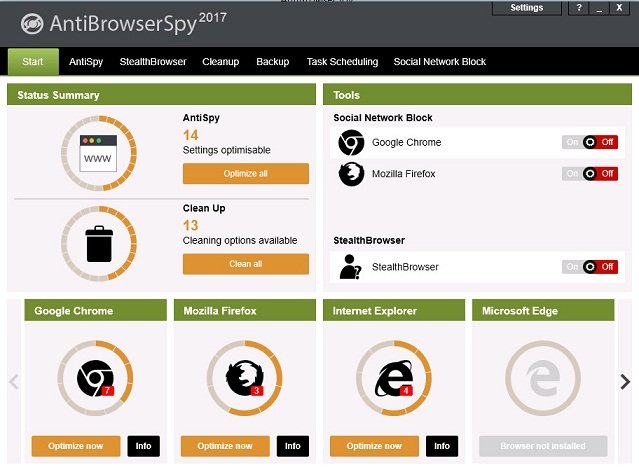Open the Cleanup tab
Viewport: 639px width, 470px height.
coord(220,62)
